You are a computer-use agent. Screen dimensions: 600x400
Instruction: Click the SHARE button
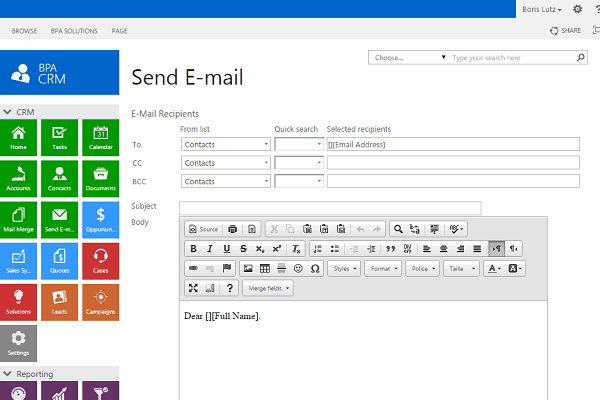click(x=565, y=31)
